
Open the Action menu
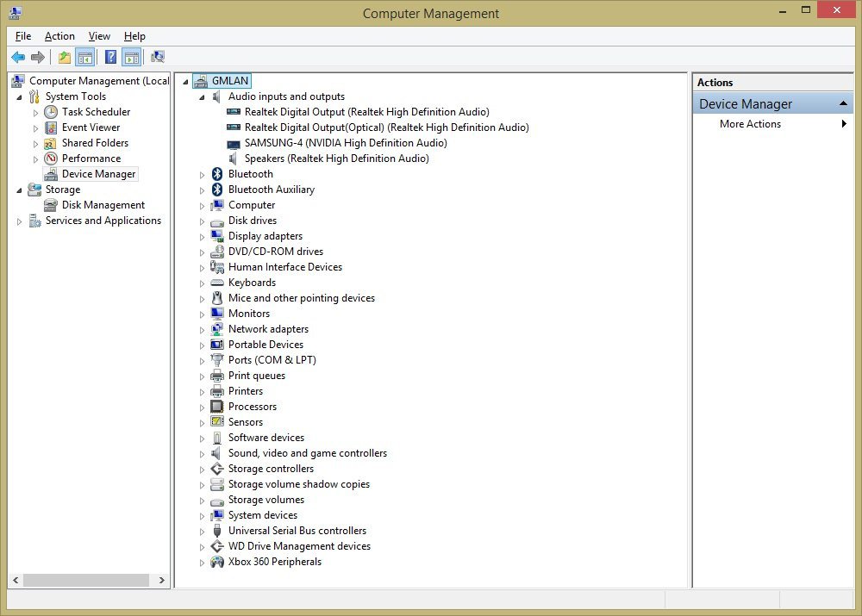59,36
